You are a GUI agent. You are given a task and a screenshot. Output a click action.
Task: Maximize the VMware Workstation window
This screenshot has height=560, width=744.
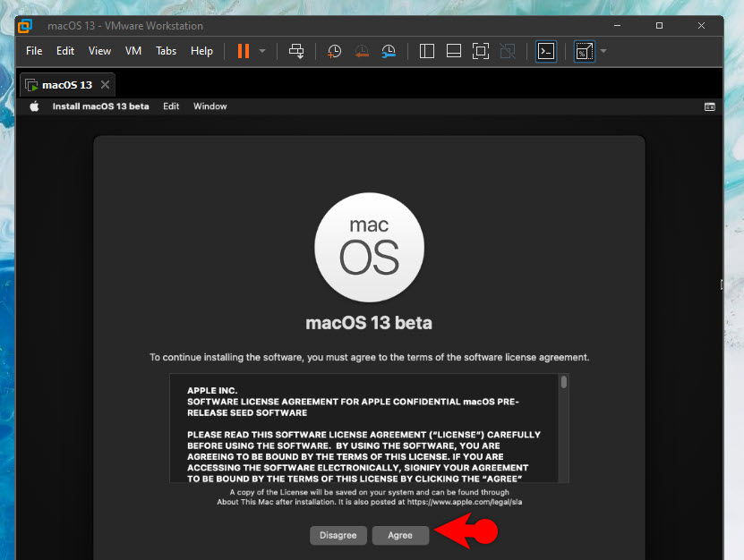[x=659, y=26]
